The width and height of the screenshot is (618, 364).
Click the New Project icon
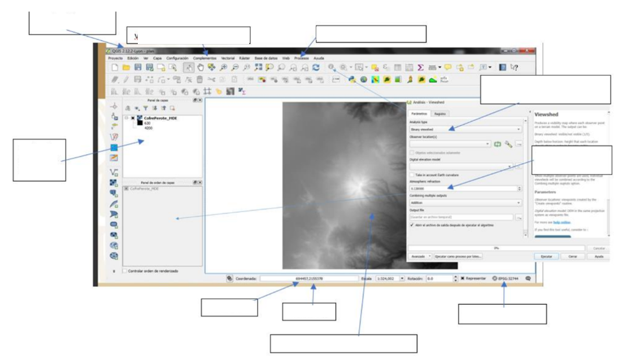115,67
